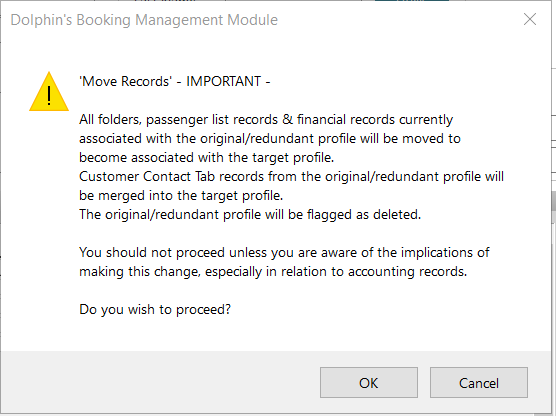Click the line mentioning accounting records
The width and height of the screenshot is (556, 416).
(x=273, y=272)
